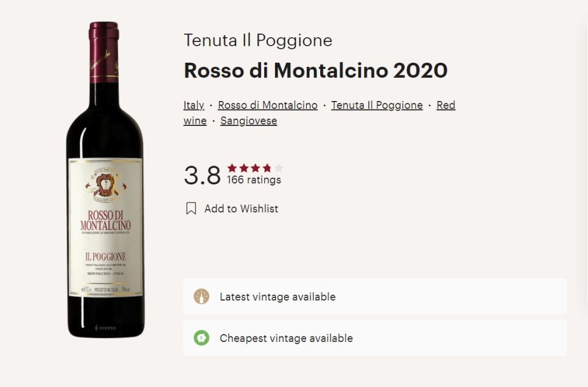The width and height of the screenshot is (588, 387).
Task: Click the wine bottle image
Action: click(105, 180)
